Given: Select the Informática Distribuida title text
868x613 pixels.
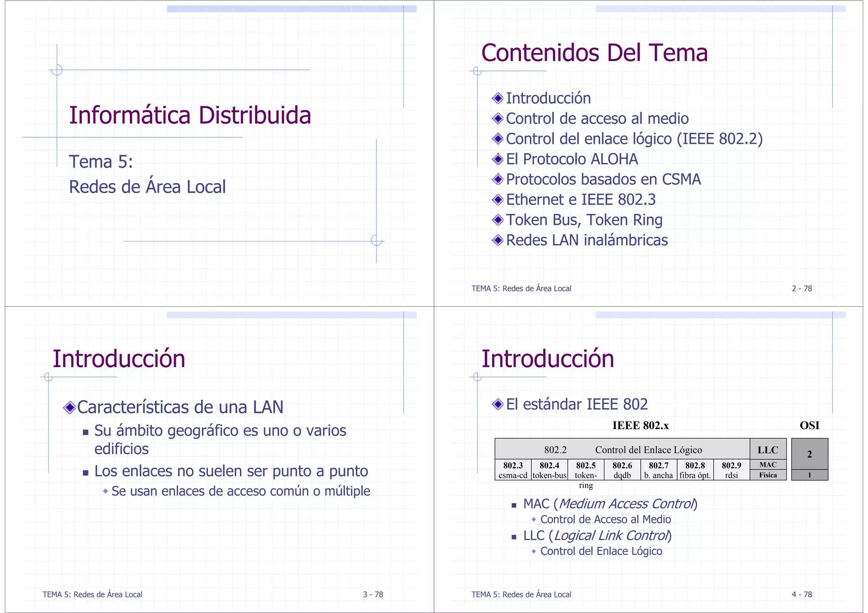Looking at the screenshot, I should pyautogui.click(x=190, y=115).
